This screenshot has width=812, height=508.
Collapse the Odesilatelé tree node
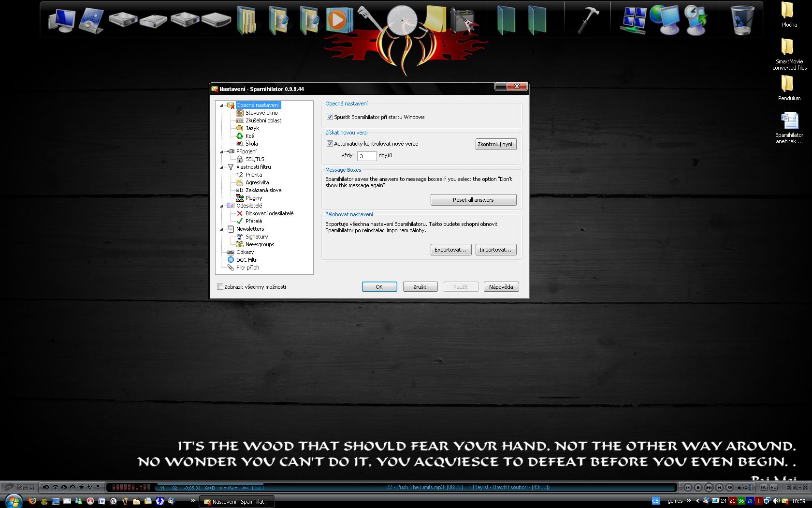(222, 206)
